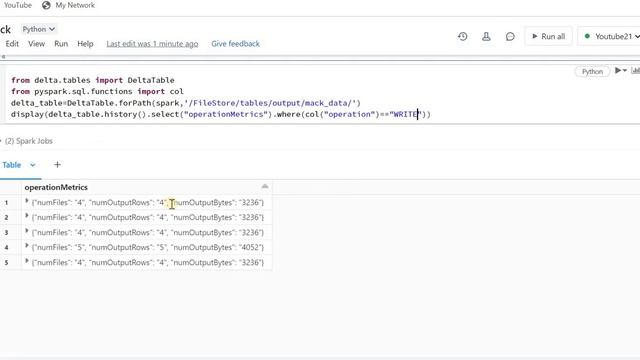Select the Table results tab
Image resolution: width=640 pixels, height=360 pixels.
(11, 165)
